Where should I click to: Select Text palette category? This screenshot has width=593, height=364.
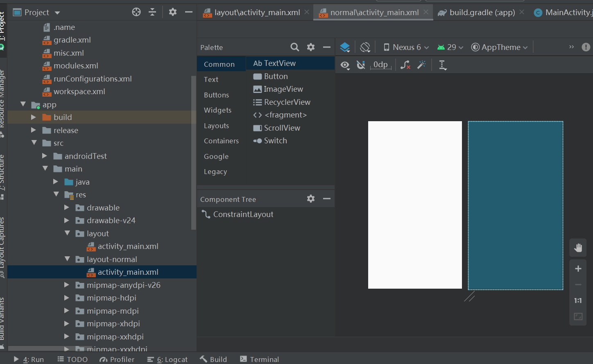(x=211, y=79)
